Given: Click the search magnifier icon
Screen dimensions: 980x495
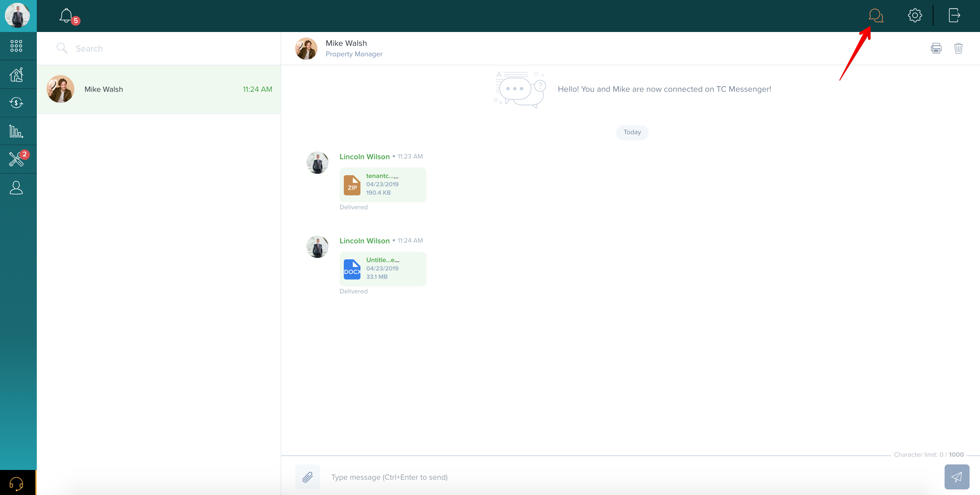Looking at the screenshot, I should pyautogui.click(x=61, y=48).
